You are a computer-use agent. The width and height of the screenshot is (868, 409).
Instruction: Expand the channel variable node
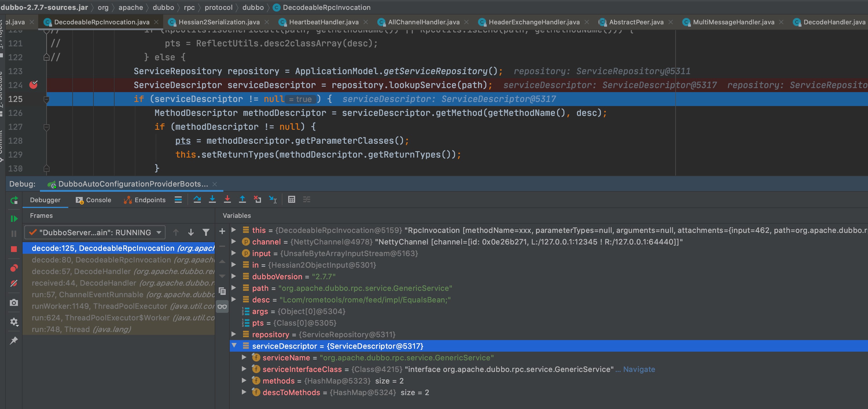(233, 241)
